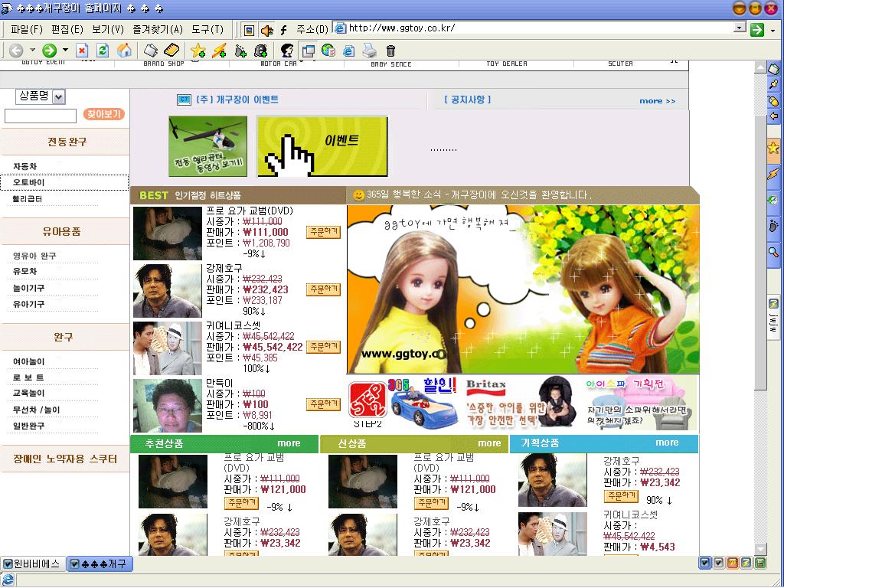Click more link beside 공지사항
882x588 pixels.
657,101
